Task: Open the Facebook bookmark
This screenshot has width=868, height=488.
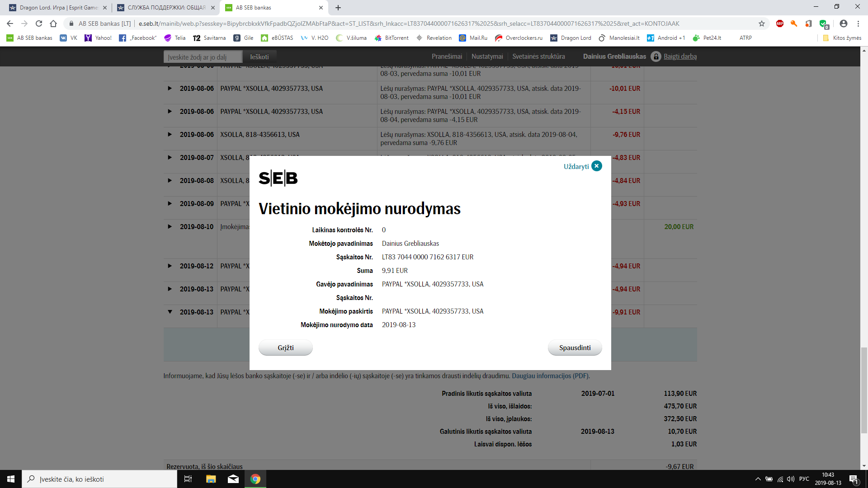Action: (138, 38)
